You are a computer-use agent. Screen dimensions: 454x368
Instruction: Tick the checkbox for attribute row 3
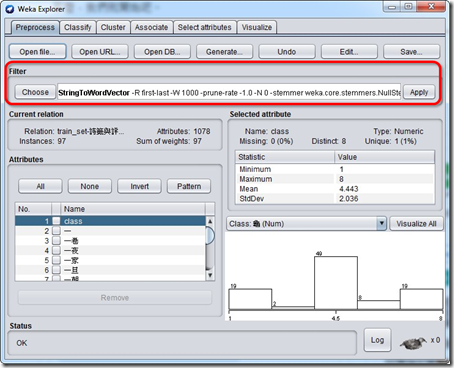click(56, 241)
